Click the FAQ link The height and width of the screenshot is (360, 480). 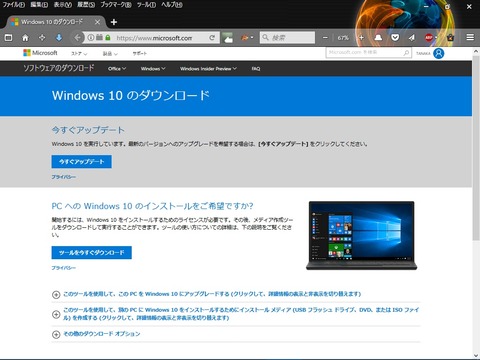pyautogui.click(x=256, y=69)
